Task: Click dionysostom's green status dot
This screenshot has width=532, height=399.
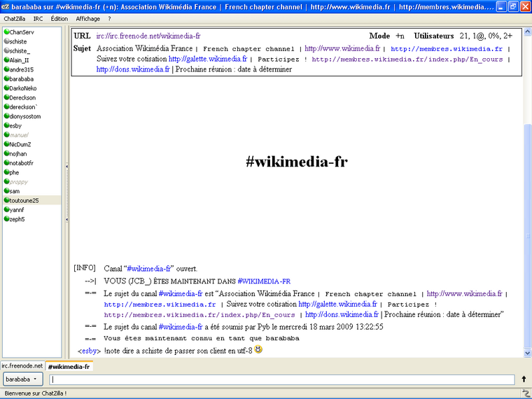Action: (x=6, y=116)
